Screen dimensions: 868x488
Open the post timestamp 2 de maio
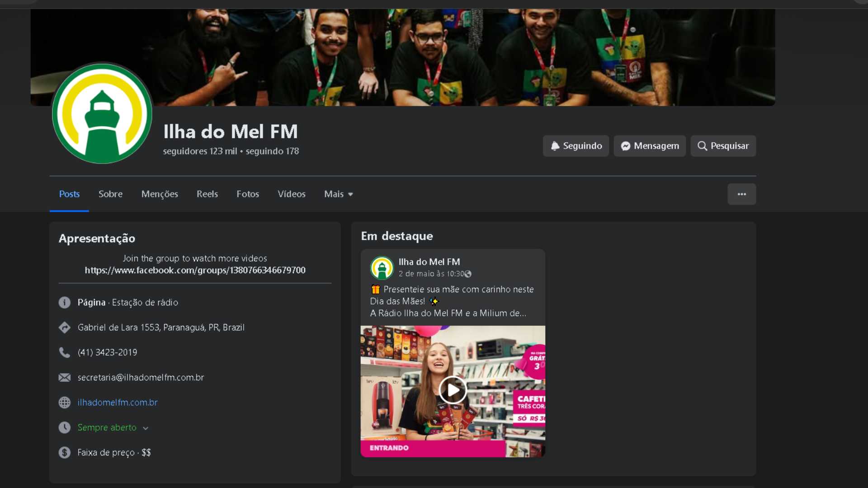click(431, 274)
